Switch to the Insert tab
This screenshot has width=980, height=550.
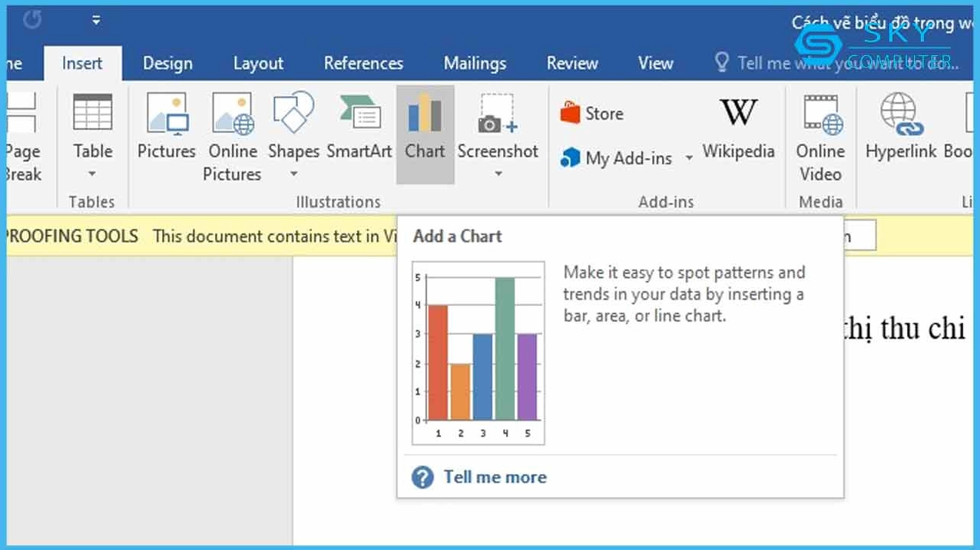[x=82, y=63]
